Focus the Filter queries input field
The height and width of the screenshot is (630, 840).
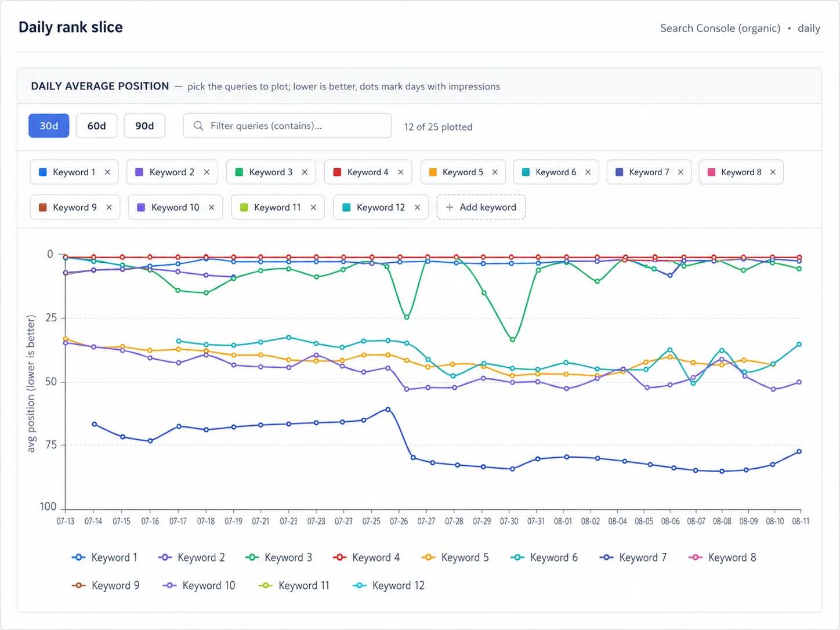coord(287,126)
